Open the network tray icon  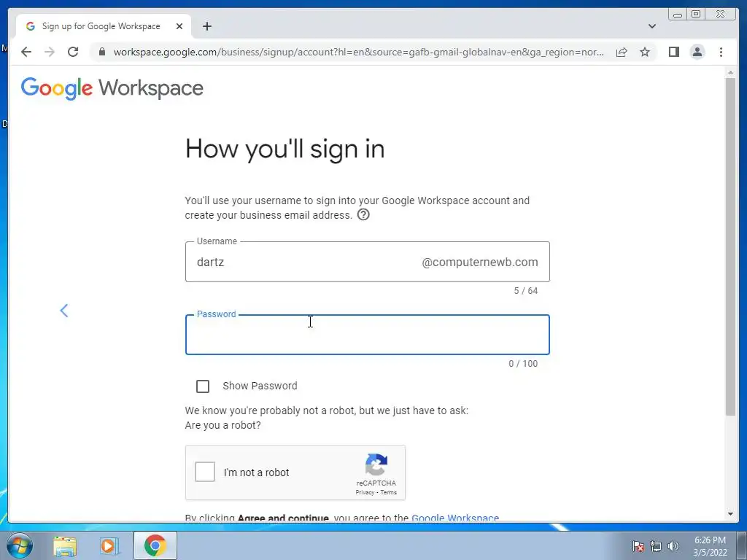click(656, 546)
